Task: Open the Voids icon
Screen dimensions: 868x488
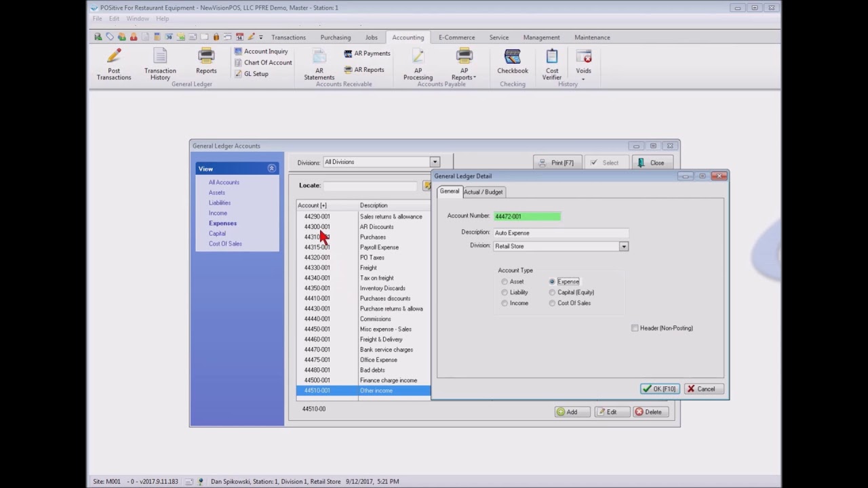Action: coord(583,57)
